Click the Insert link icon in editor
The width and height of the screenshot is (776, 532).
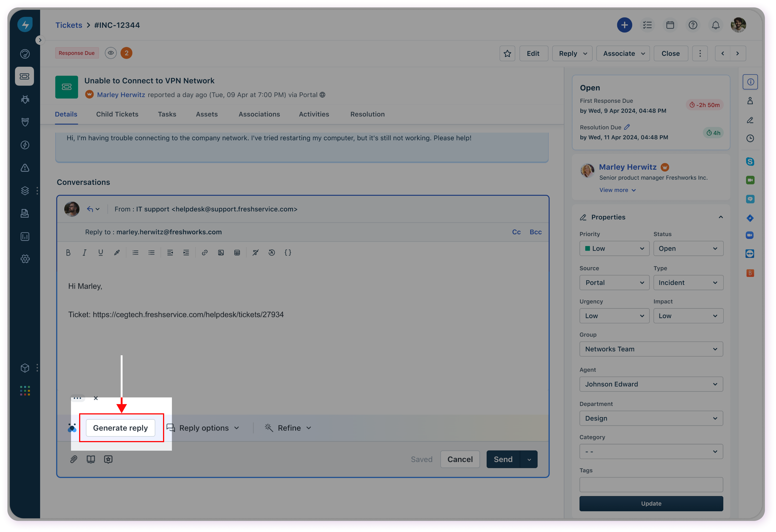[205, 253]
